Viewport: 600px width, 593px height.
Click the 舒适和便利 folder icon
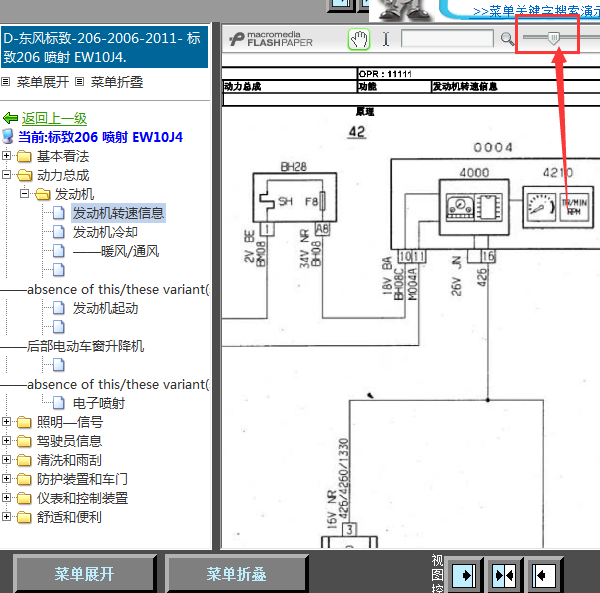[x=24, y=517]
